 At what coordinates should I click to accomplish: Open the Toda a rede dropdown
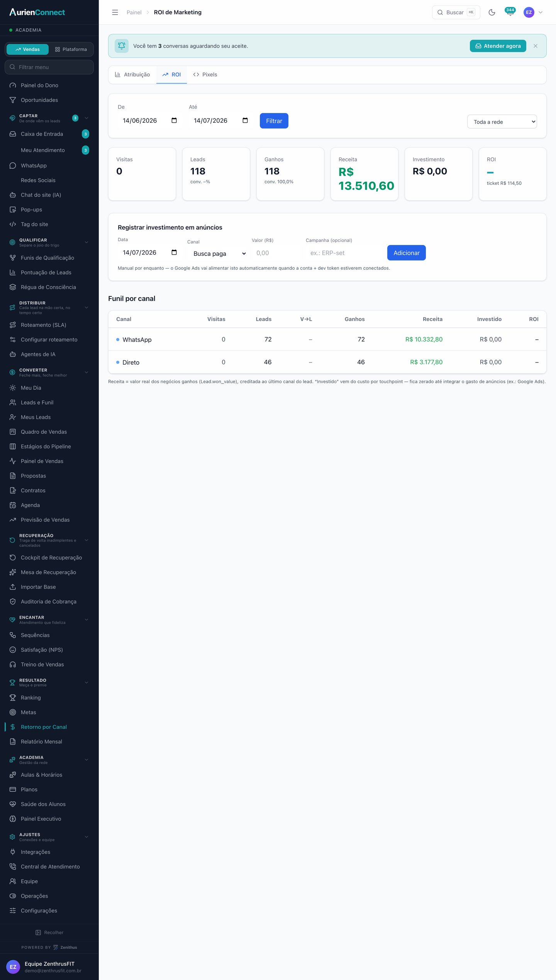502,122
